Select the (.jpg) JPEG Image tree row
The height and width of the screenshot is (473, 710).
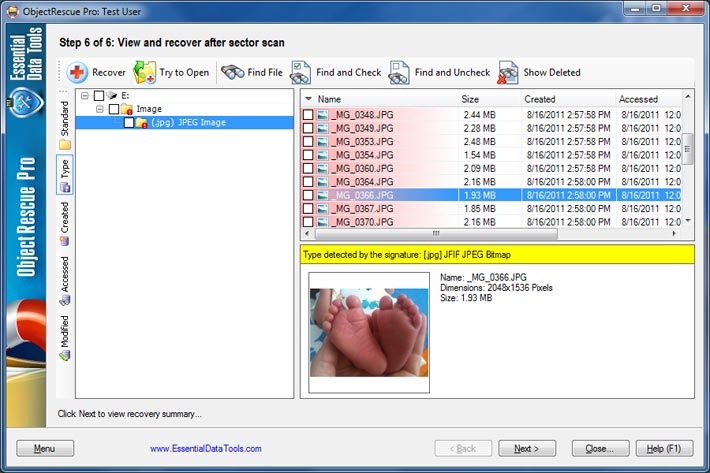[x=184, y=123]
